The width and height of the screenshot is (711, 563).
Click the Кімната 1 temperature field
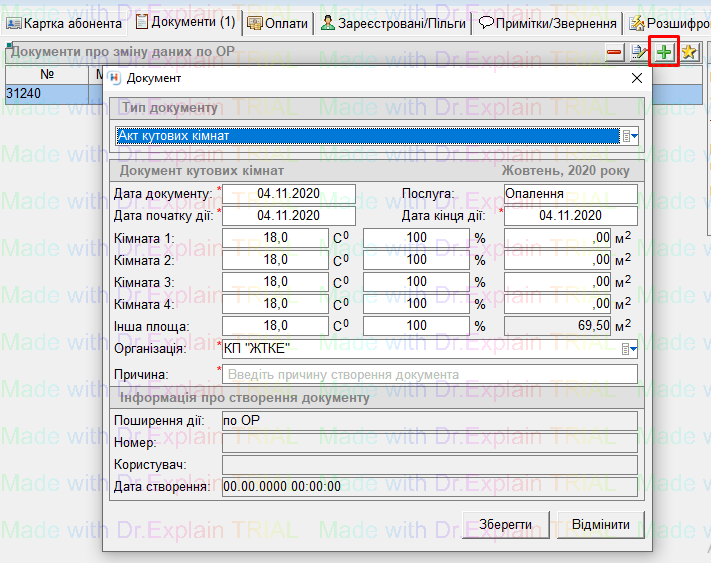pos(275,238)
